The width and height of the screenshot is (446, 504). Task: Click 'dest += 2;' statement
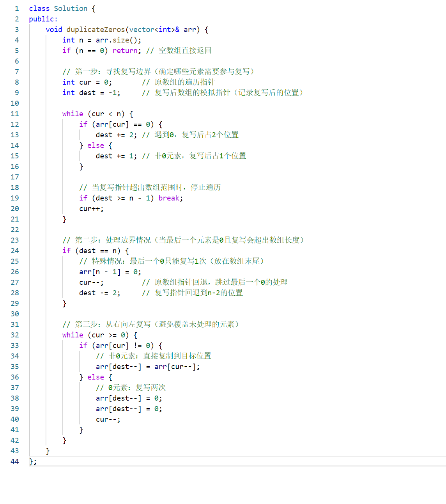pos(117,135)
